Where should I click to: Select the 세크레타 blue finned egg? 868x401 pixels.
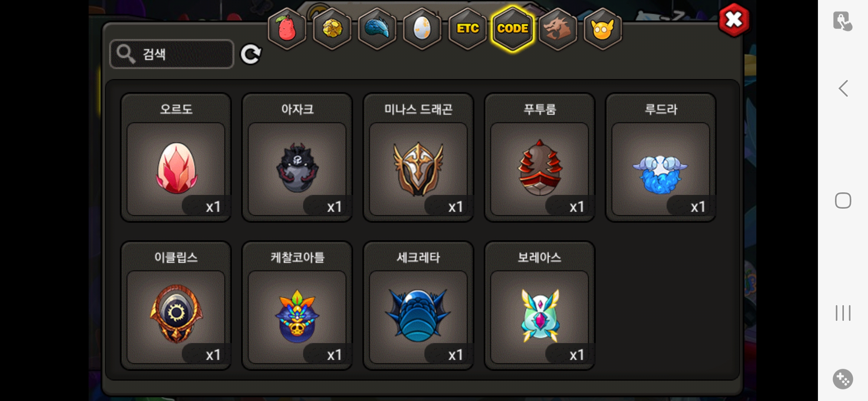[x=418, y=306]
